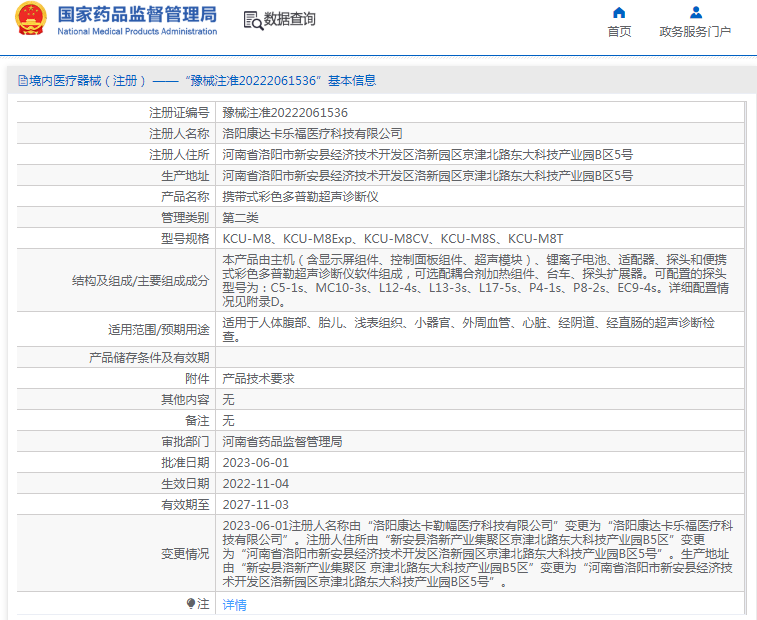This screenshot has width=757, height=620.
Task: Click the page heading 境内医疗器械（注册）基本信息
Action: [x=202, y=81]
